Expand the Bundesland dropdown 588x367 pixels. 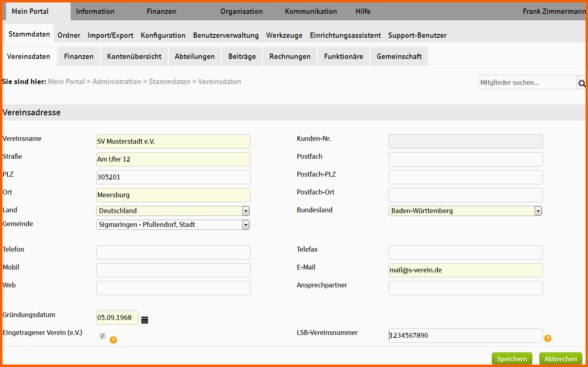tap(465, 211)
